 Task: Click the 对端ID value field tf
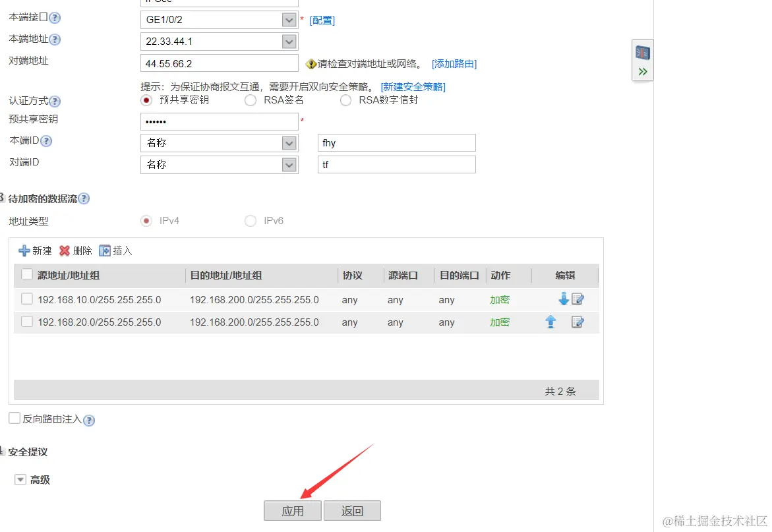pyautogui.click(x=397, y=165)
